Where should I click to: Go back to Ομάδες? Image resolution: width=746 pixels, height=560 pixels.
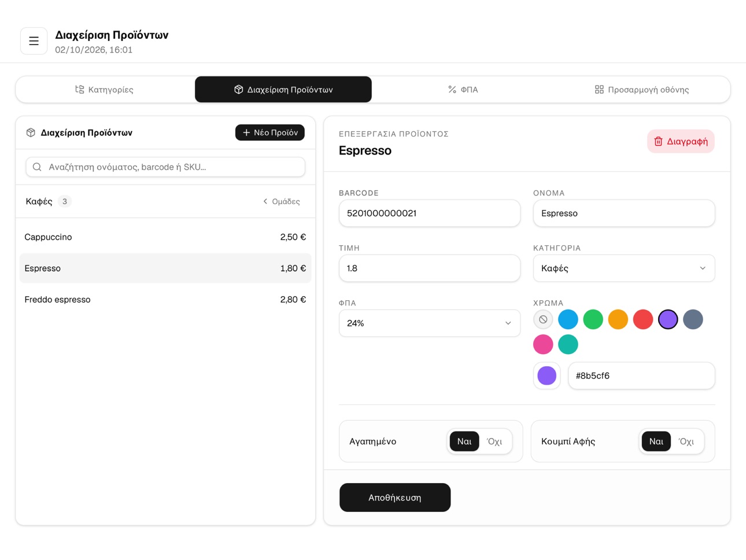[x=282, y=201]
